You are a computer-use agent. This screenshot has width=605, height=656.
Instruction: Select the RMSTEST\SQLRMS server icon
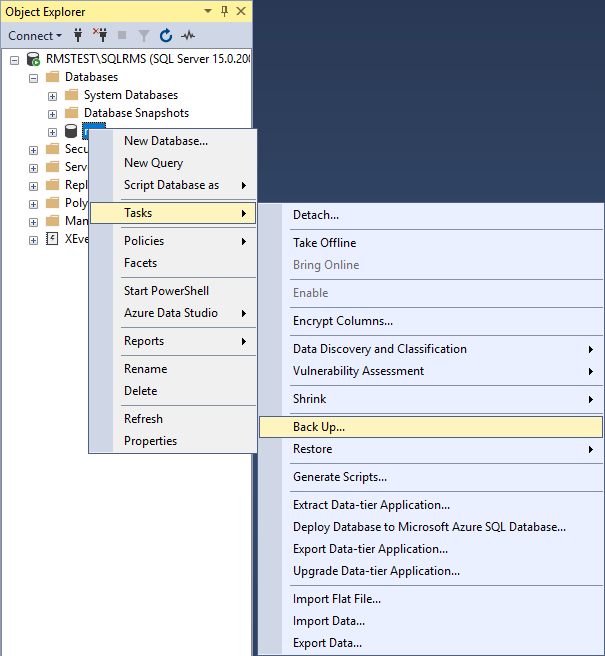pos(33,59)
